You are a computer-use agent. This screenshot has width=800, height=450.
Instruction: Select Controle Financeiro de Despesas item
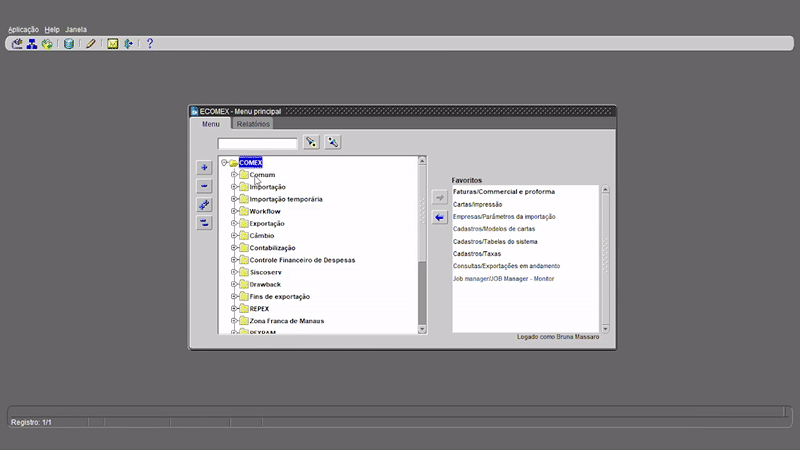click(x=302, y=260)
